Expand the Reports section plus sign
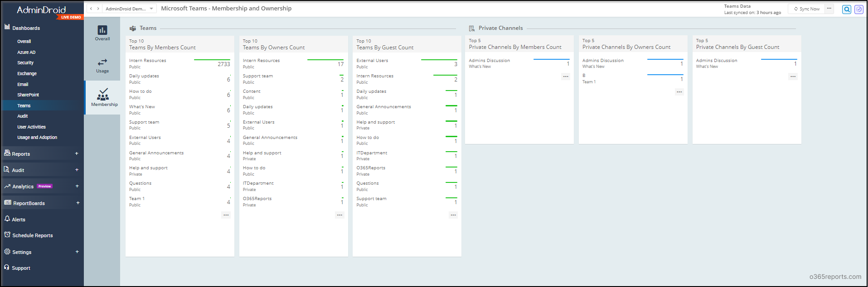The width and height of the screenshot is (868, 287). [x=77, y=153]
